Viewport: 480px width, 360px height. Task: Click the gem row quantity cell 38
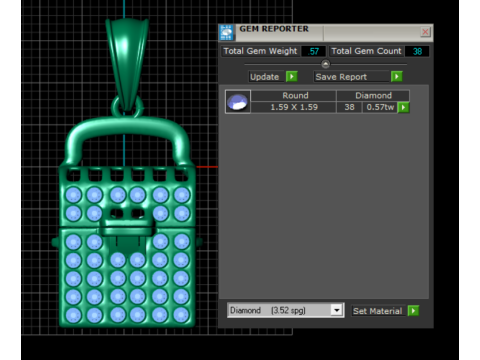[349, 107]
